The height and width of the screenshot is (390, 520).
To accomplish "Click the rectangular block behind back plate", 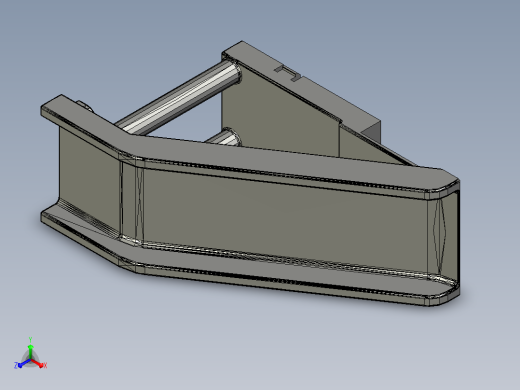I will [370, 130].
